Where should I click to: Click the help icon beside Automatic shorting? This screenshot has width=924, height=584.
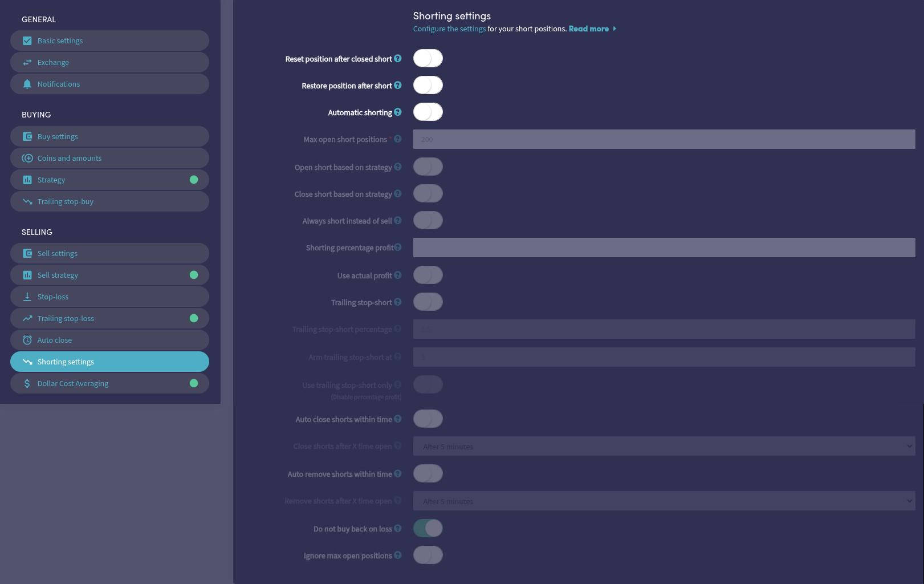[398, 112]
